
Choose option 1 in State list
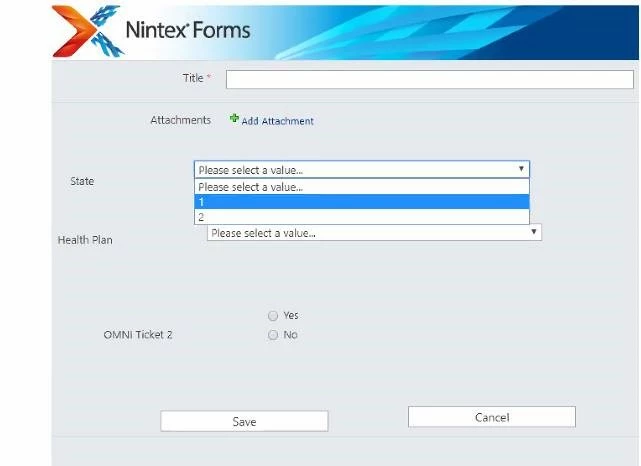362,202
